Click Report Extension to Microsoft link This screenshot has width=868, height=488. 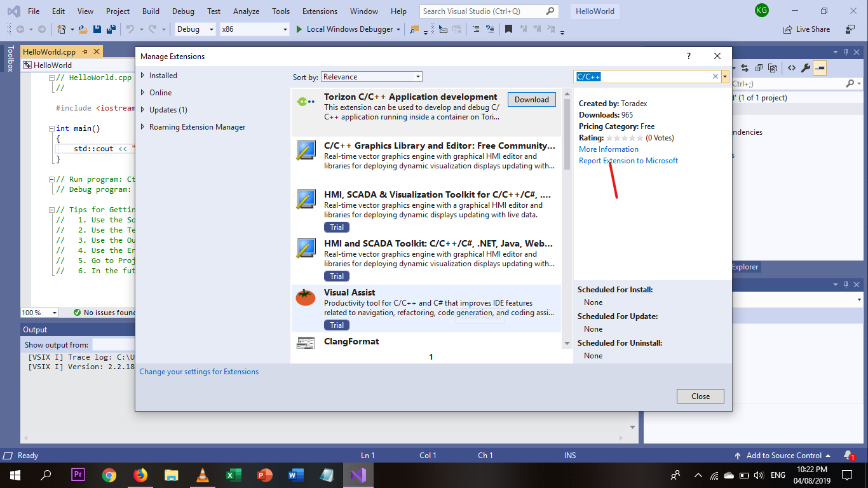coord(628,161)
